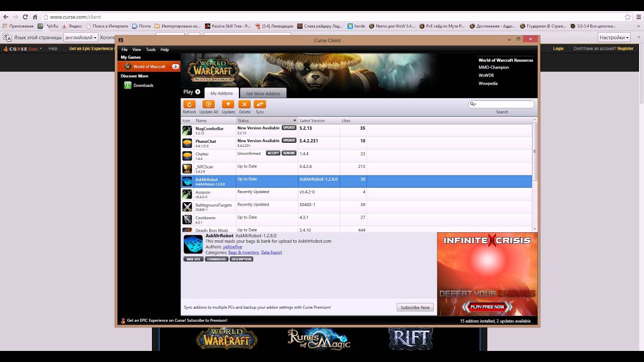
Task: Click the WEB SITE button
Action: tap(193, 259)
